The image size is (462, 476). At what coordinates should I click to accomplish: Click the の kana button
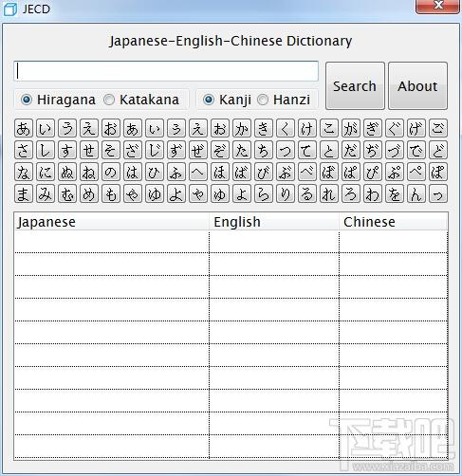tap(111, 172)
